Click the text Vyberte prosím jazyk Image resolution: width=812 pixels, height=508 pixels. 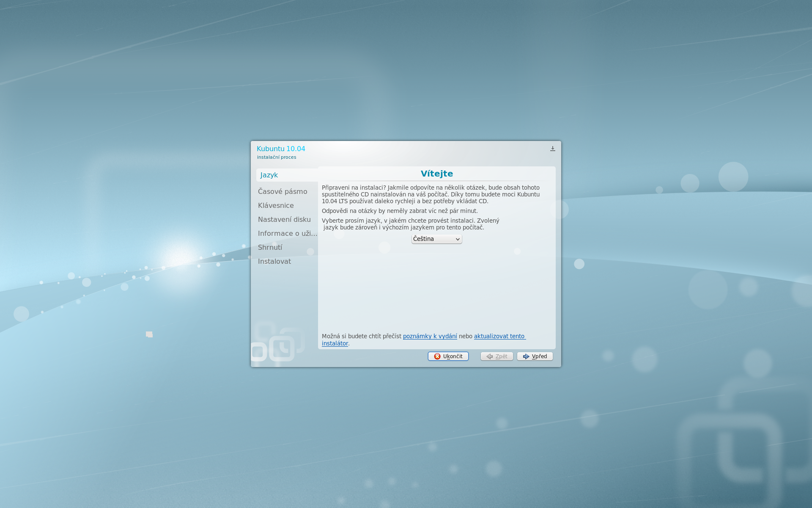tap(410, 224)
